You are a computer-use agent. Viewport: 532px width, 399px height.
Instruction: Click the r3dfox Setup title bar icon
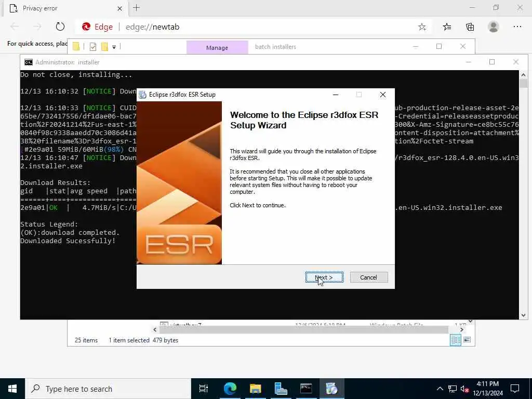pos(143,95)
